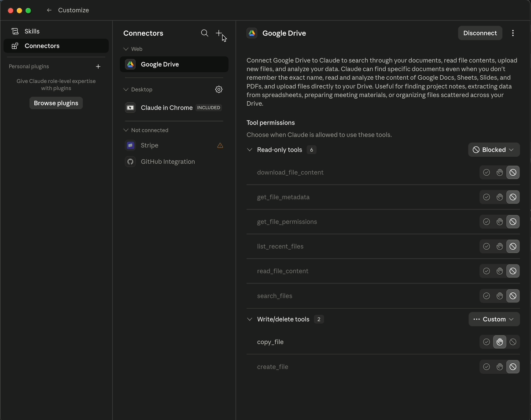Add a personal plugin with plus icon
The image size is (531, 420).
(98, 66)
